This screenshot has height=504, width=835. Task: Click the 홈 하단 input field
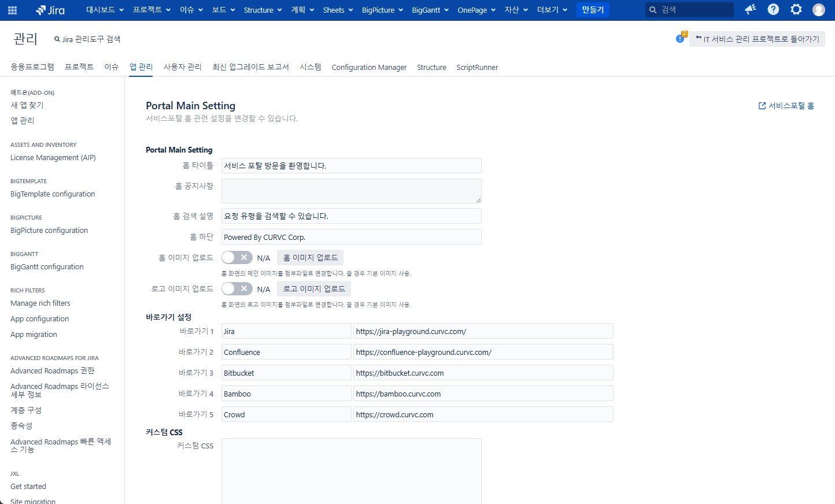351,237
